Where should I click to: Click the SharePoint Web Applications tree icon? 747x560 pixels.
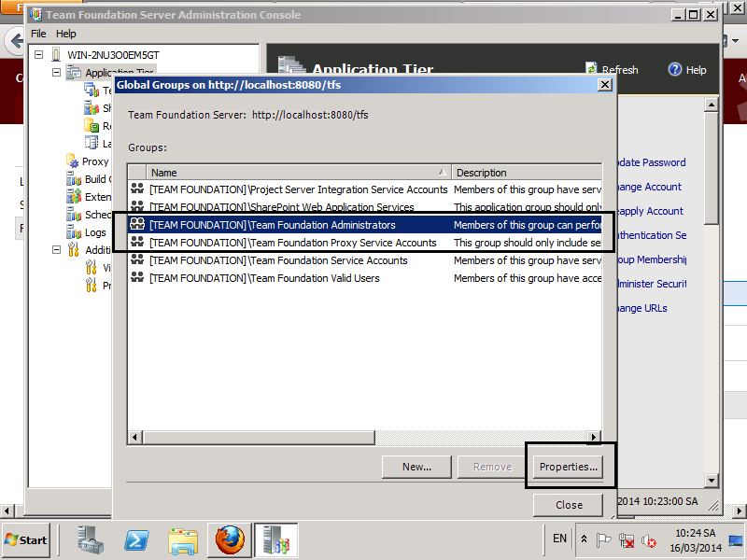click(x=92, y=108)
